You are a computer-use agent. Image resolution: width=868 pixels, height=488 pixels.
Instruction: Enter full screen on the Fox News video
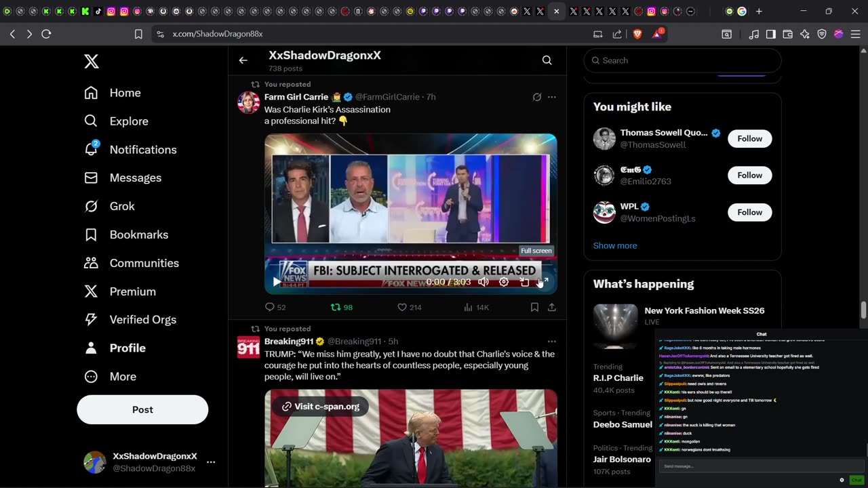pyautogui.click(x=543, y=282)
